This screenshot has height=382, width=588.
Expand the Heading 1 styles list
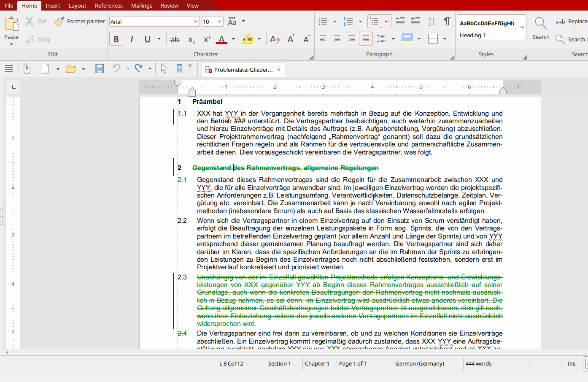click(x=522, y=27)
